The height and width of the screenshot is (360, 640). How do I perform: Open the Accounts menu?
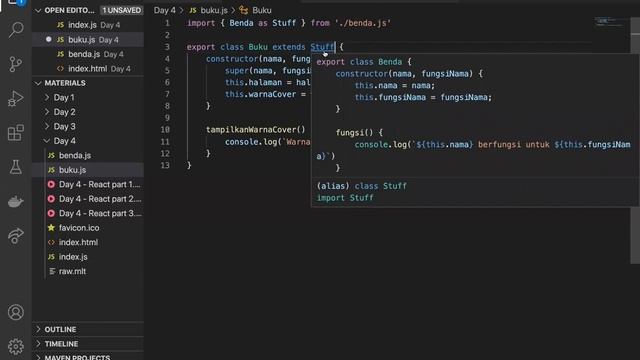tap(16, 312)
